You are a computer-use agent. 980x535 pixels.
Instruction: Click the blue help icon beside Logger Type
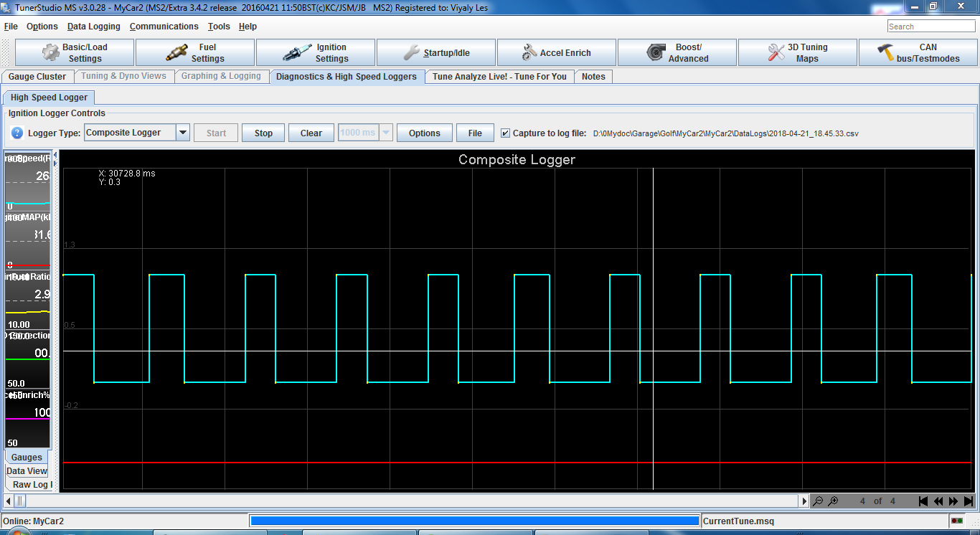[17, 133]
